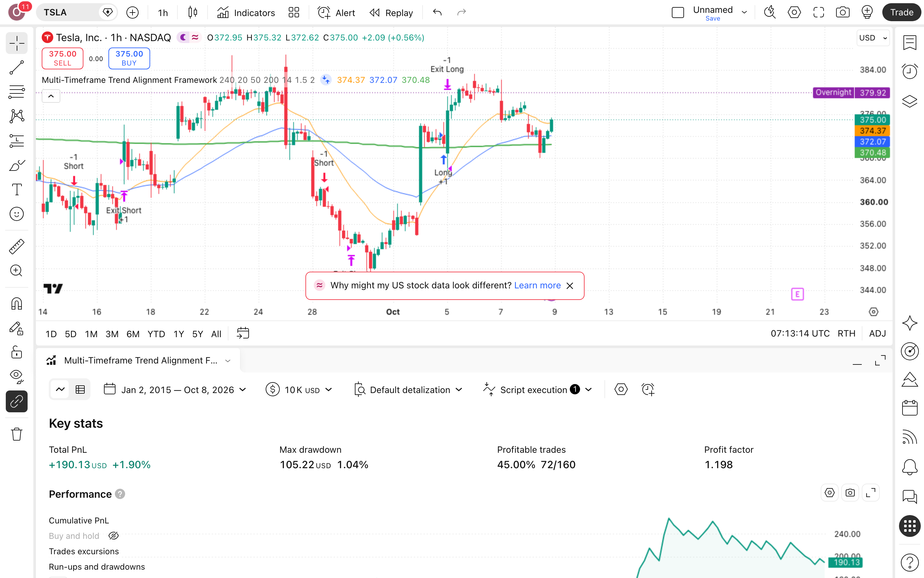Toggle RTH session mode
The width and height of the screenshot is (924, 578).
tap(846, 333)
